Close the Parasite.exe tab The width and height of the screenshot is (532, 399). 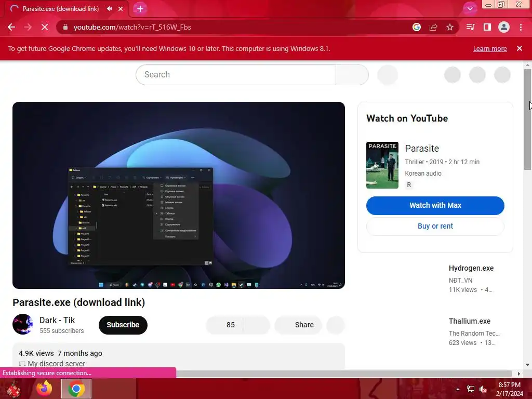121,9
